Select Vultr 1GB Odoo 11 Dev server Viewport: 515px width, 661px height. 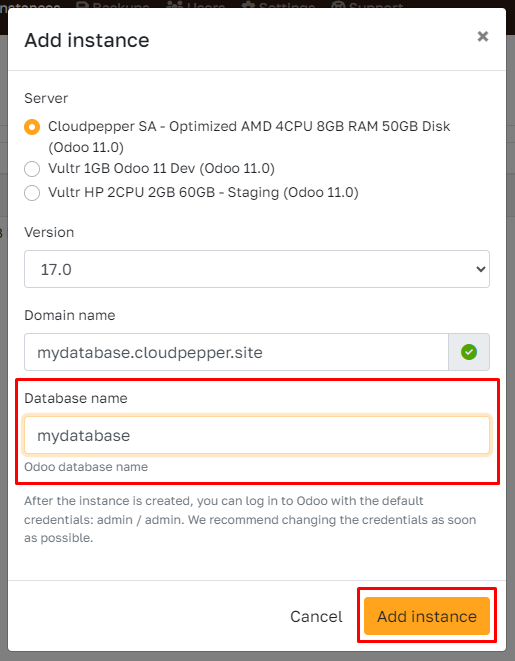(32, 169)
